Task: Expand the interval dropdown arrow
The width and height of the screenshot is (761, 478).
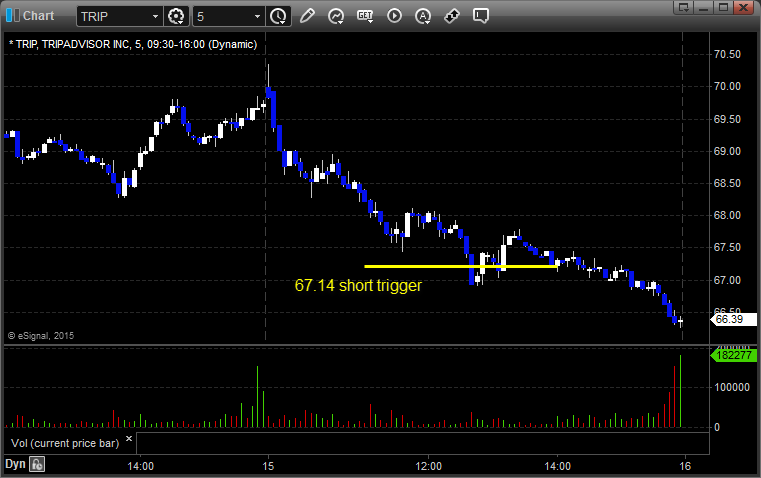Action: (258, 16)
